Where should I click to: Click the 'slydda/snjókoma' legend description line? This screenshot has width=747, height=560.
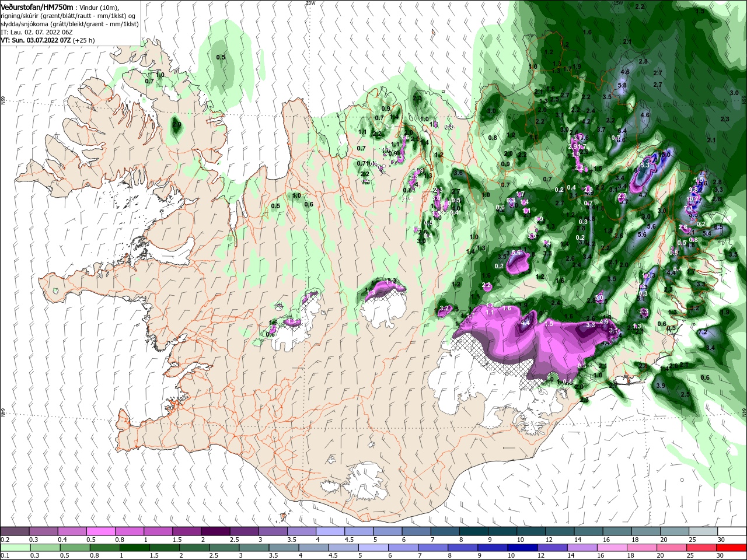(68, 24)
